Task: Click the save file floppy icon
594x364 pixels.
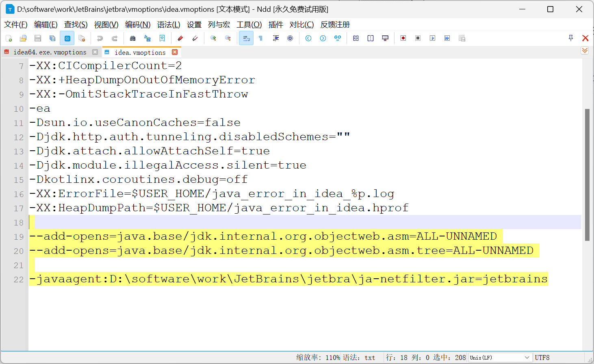Action: pyautogui.click(x=38, y=38)
